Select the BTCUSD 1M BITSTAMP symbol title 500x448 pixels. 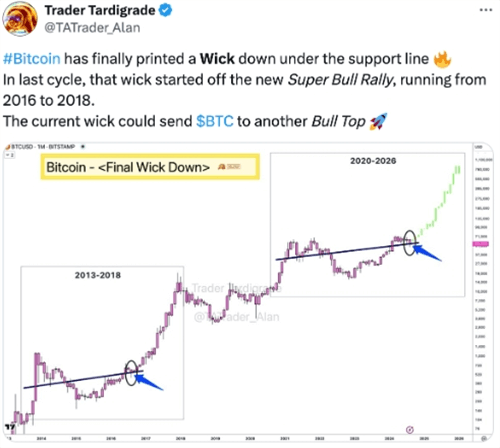(x=43, y=147)
